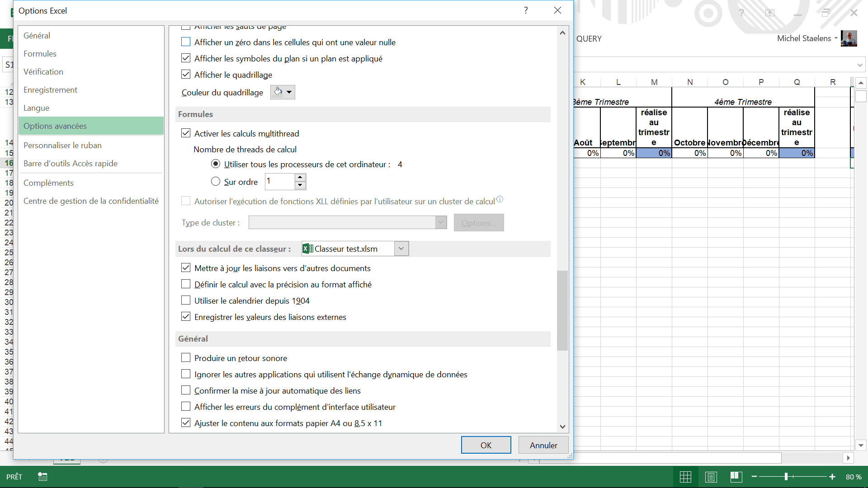Viewport: 868px width, 488px height.
Task: Switch to Normal view icon
Action: [x=685, y=477]
